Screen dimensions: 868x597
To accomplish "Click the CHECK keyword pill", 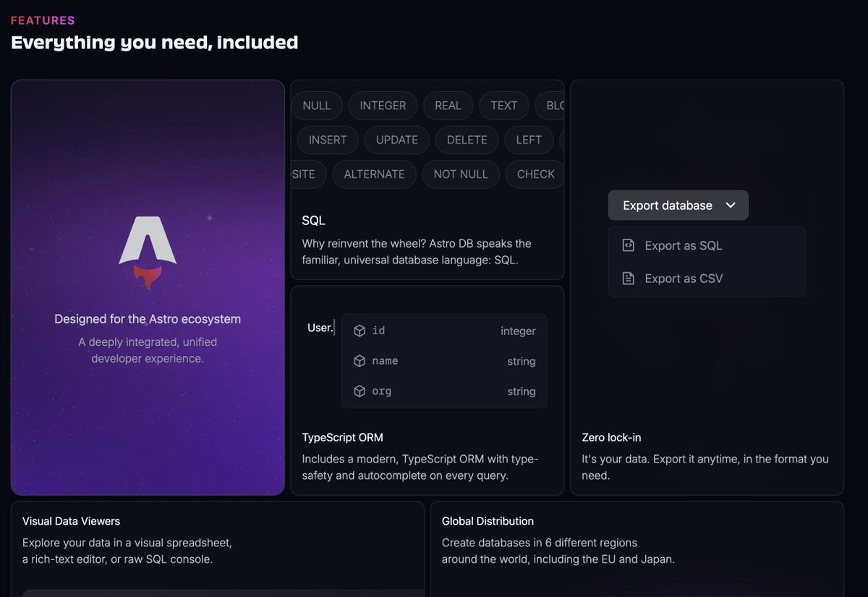I will pos(535,174).
